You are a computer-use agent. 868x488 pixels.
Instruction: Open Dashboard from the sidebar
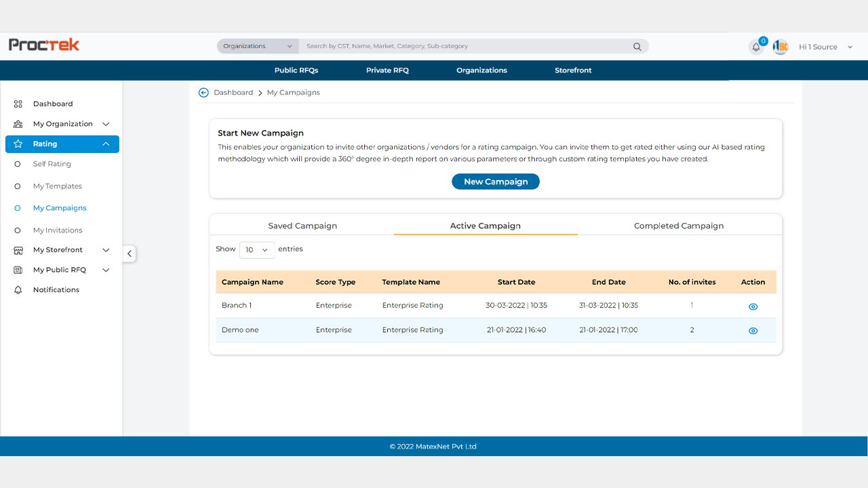point(52,104)
